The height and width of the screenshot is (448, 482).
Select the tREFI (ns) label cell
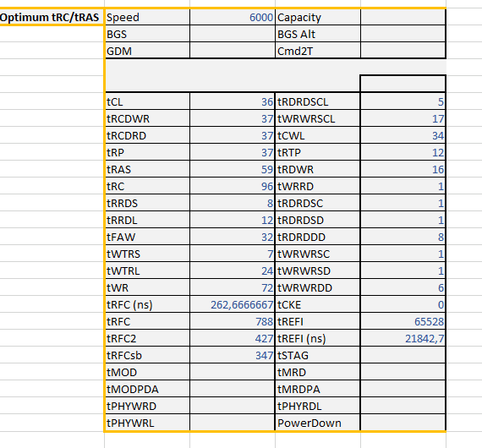[318, 338]
